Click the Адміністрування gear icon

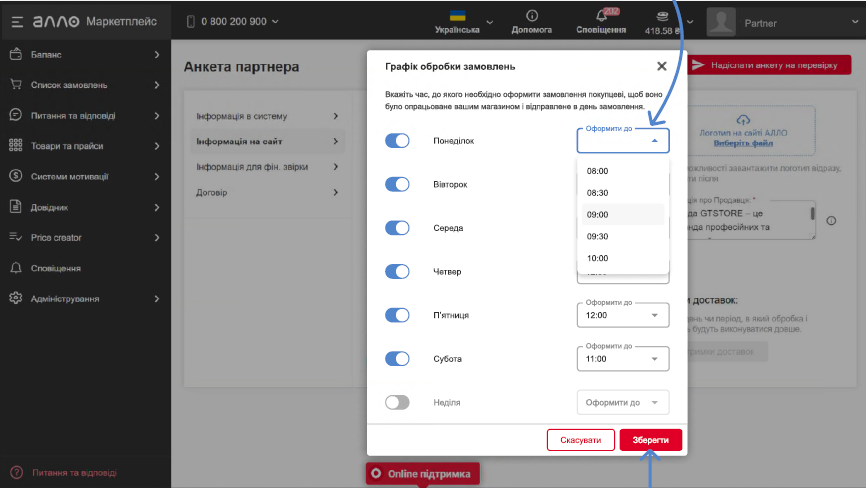coord(15,298)
